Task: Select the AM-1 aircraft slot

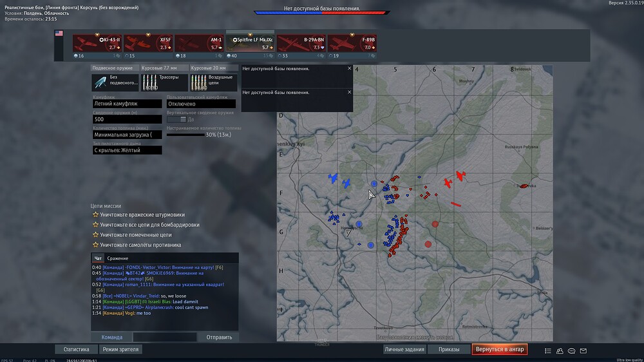Action: (x=199, y=43)
